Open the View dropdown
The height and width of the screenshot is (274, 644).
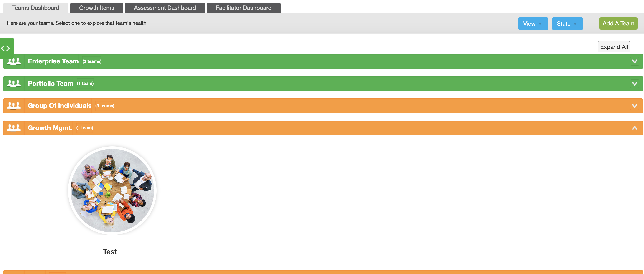(533, 23)
